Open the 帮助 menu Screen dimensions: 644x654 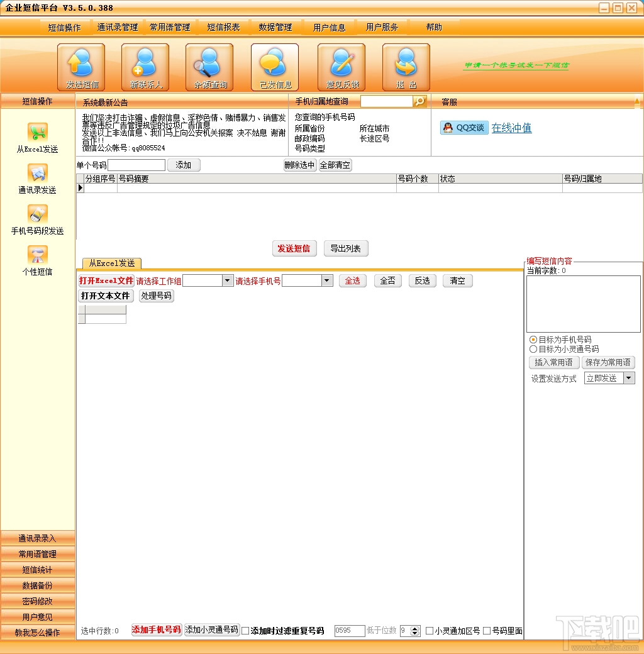coord(434,28)
